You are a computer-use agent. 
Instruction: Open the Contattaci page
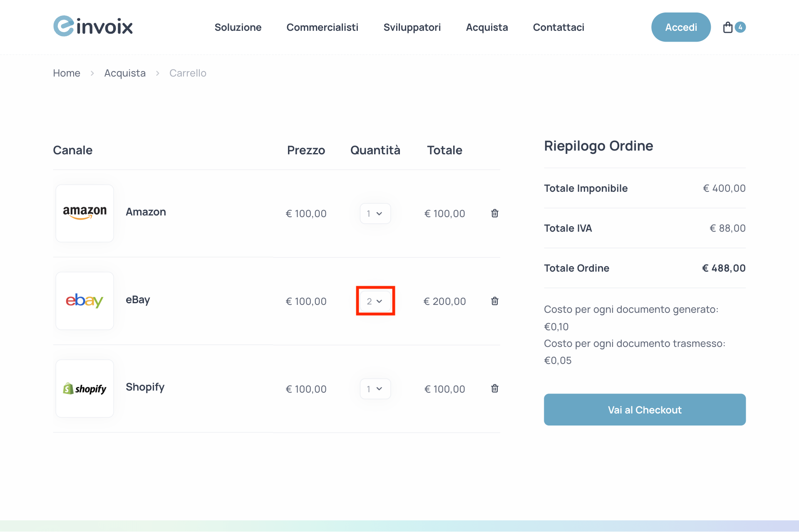(558, 27)
